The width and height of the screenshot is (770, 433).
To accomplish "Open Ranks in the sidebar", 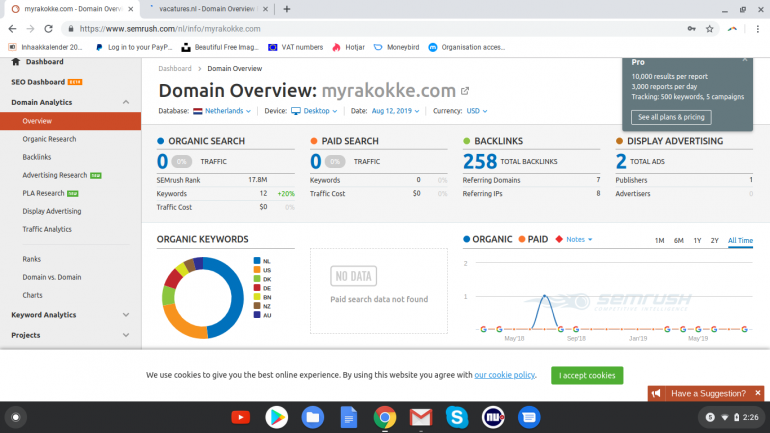I will [31, 259].
